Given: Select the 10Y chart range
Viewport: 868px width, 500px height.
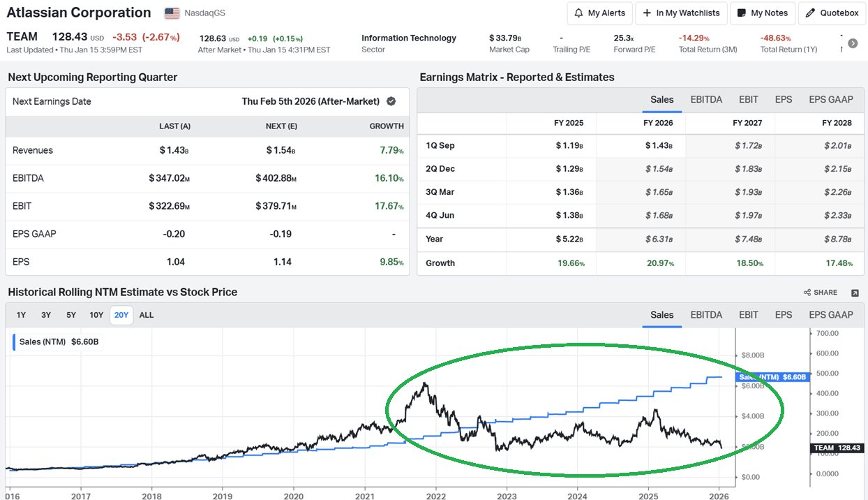Looking at the screenshot, I should click(x=96, y=315).
